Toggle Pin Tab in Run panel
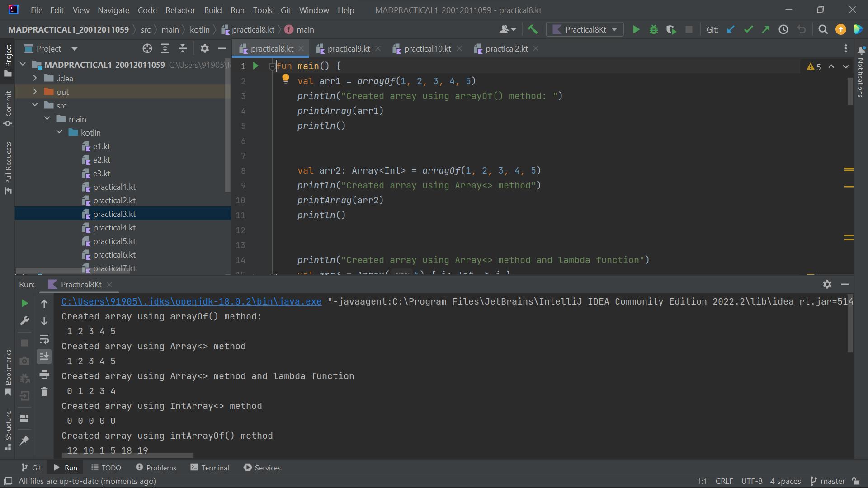868x488 pixels. coord(24,440)
